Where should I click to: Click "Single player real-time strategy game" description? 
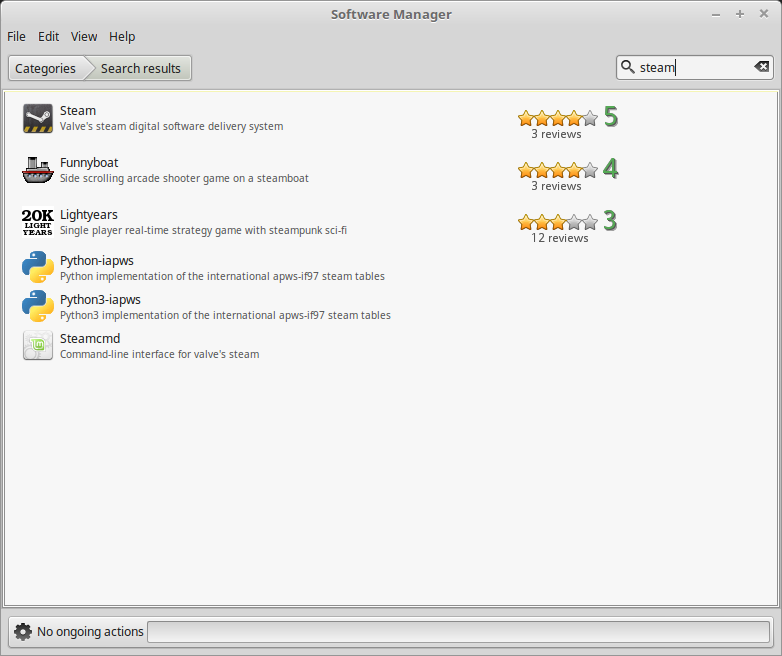pos(203,230)
